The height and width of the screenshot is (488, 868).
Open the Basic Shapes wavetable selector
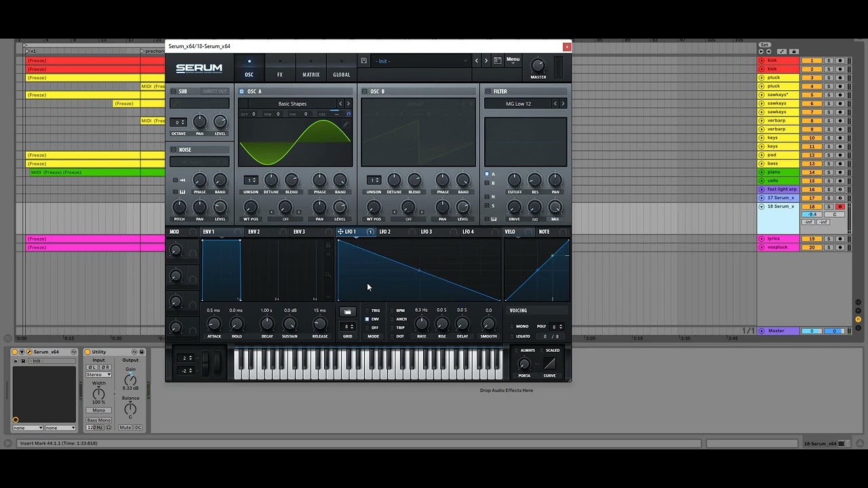pyautogui.click(x=292, y=104)
